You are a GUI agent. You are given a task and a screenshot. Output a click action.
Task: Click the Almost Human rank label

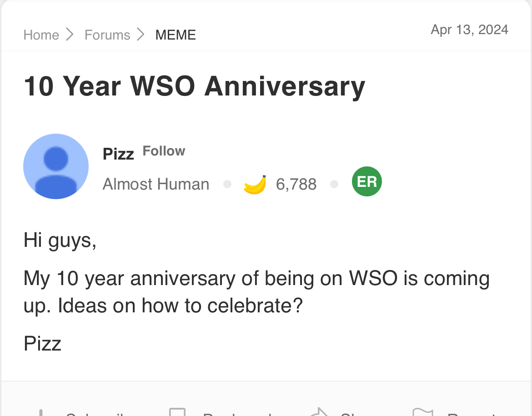click(156, 185)
